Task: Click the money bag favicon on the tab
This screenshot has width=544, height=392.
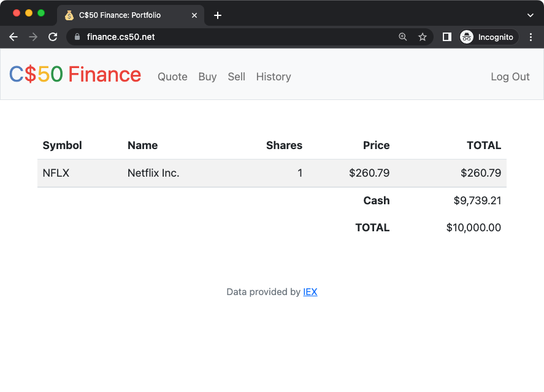Action: [69, 15]
